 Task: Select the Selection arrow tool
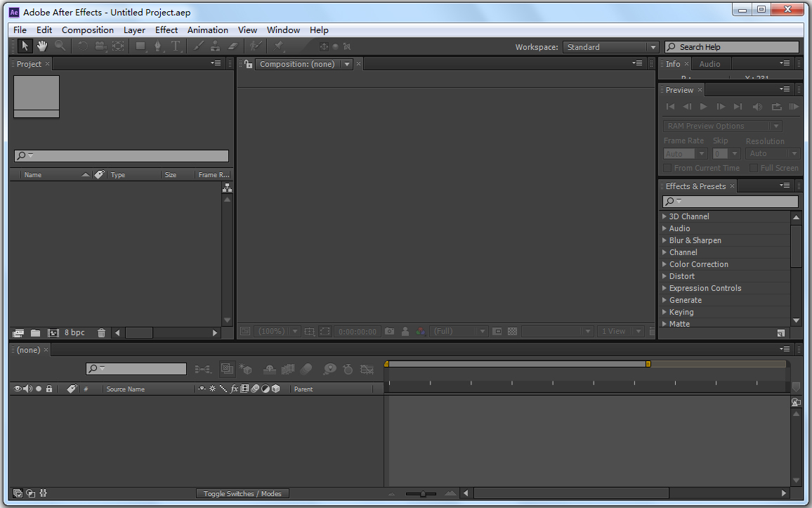click(x=25, y=46)
